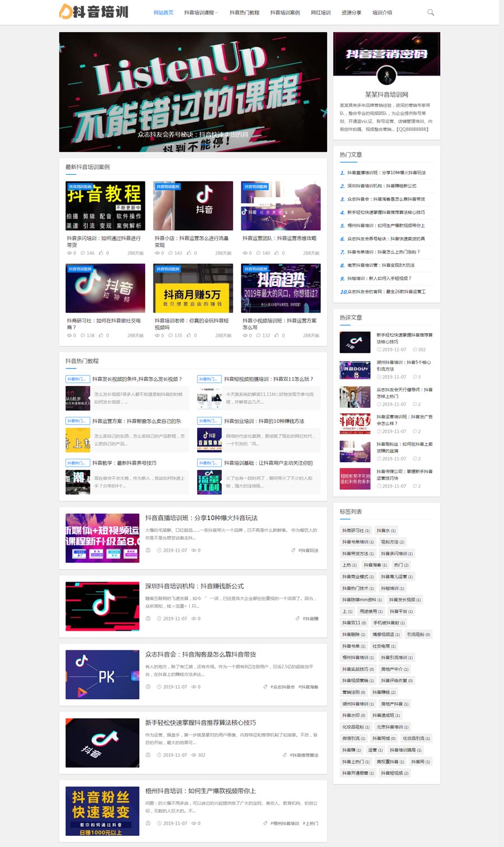The image size is (504, 847).
Task: Select tag 抖音商业模式 (1) in 标签列表
Action: pyautogui.click(x=358, y=576)
